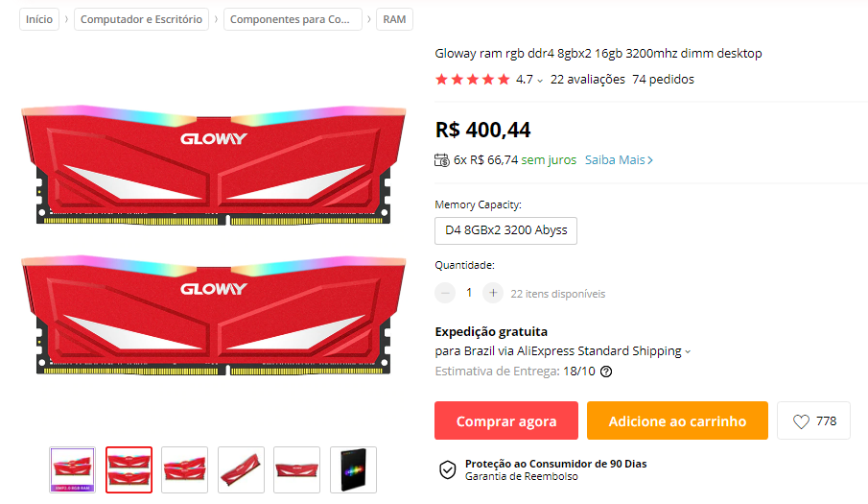Click the five-star rating icons

472,79
